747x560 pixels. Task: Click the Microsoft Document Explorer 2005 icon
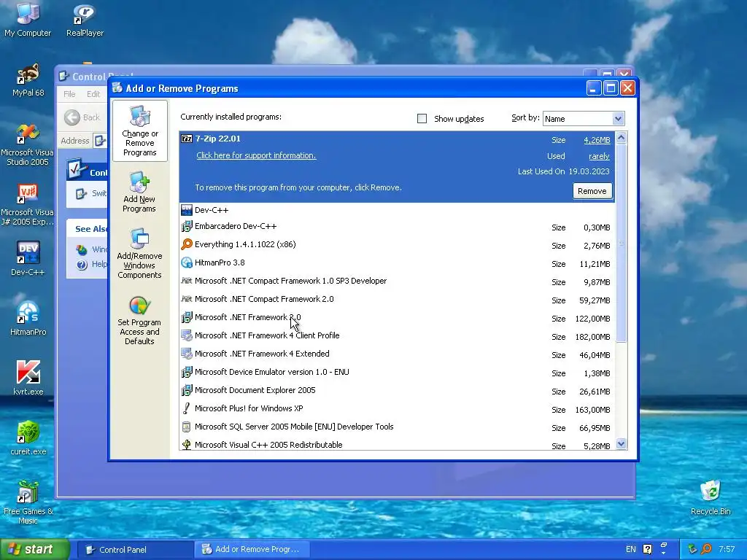[x=187, y=390]
